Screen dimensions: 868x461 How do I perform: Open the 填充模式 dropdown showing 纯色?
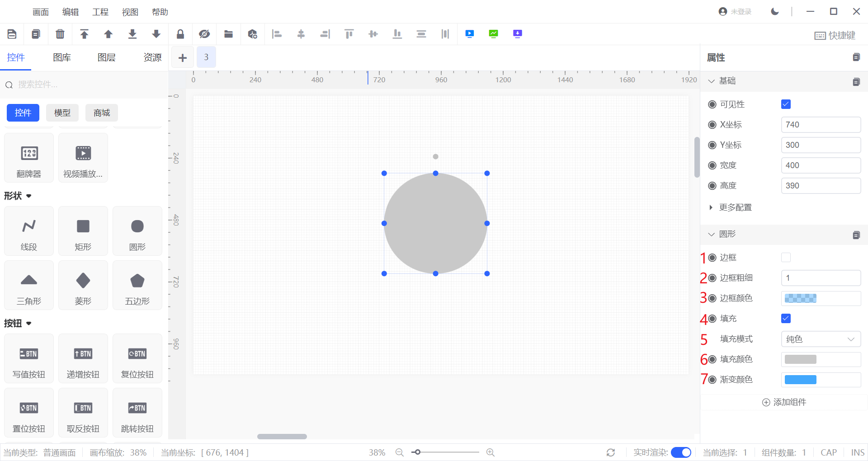point(821,339)
